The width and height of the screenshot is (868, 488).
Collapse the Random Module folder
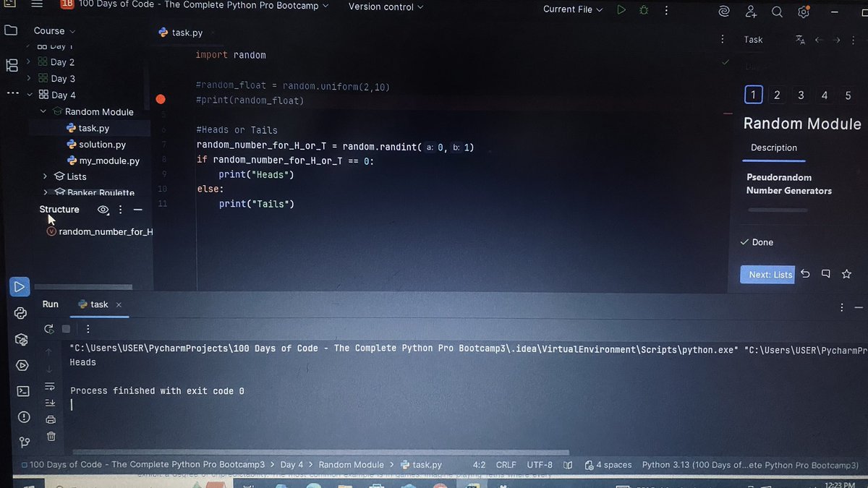(43, 111)
